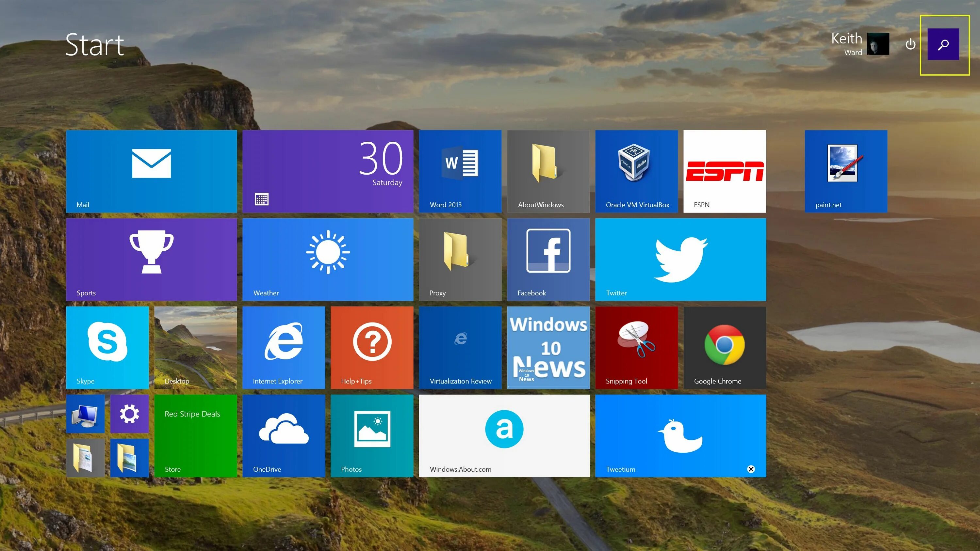Start Internet Explorer
The image size is (980, 551).
[x=284, y=347]
